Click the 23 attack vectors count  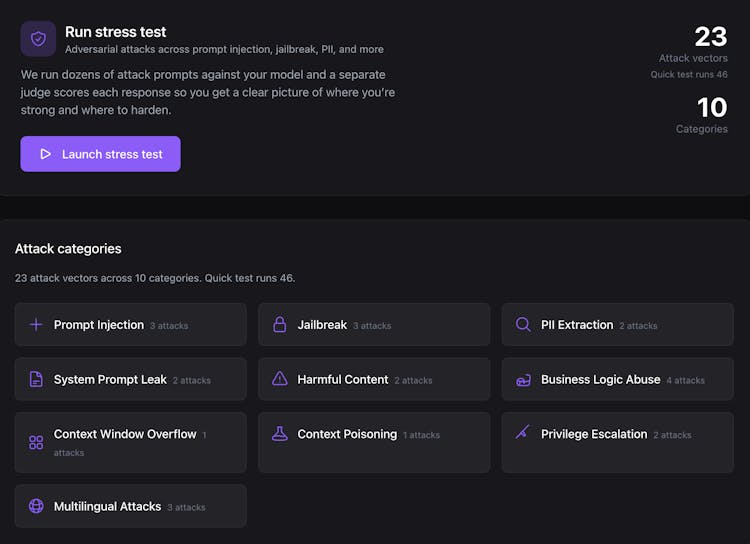pyautogui.click(x=710, y=37)
